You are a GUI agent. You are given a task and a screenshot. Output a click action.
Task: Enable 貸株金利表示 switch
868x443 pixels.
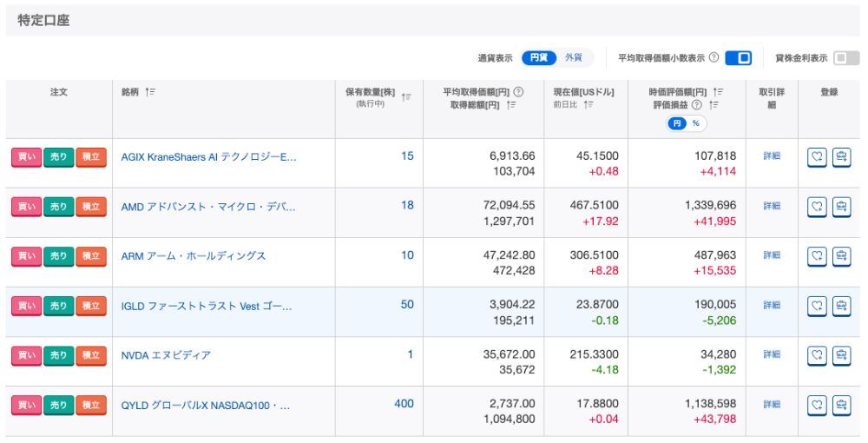[846, 57]
